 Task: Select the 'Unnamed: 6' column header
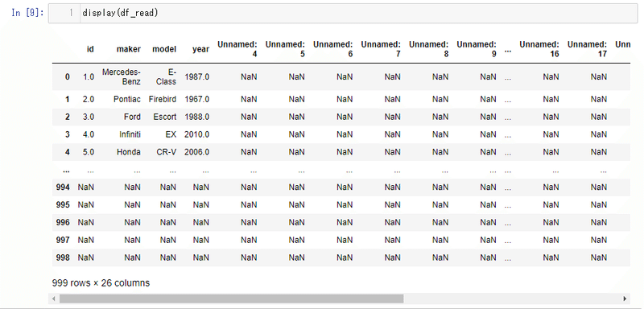click(x=333, y=49)
